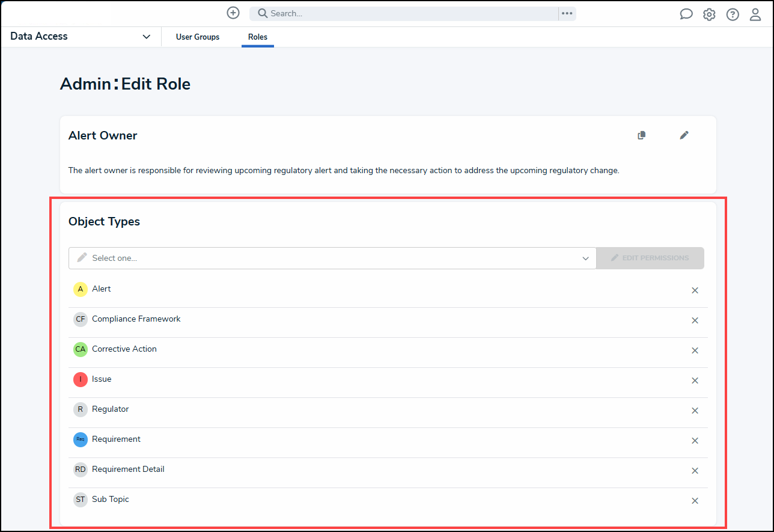Switch to the Roles tab
Image resolution: width=774 pixels, height=532 pixels.
click(258, 37)
